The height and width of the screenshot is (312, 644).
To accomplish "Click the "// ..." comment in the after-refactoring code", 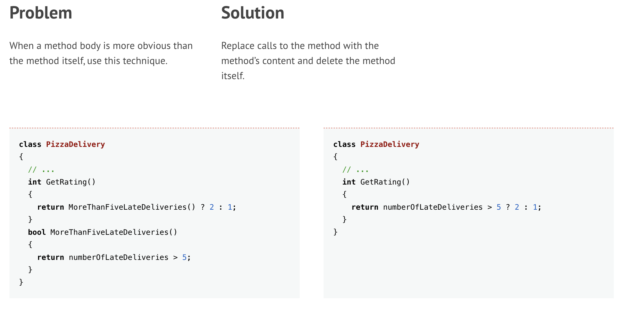I will click(x=356, y=170).
